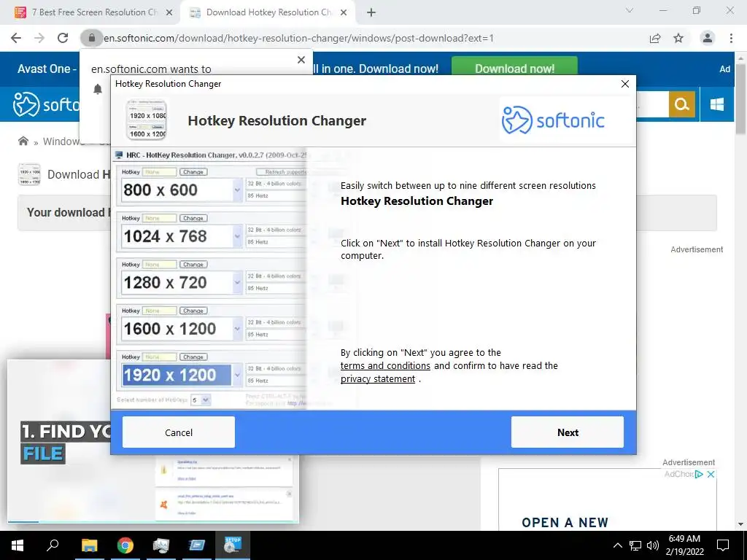Bookmark this page with the star icon
The image size is (747, 560).
click(678, 38)
